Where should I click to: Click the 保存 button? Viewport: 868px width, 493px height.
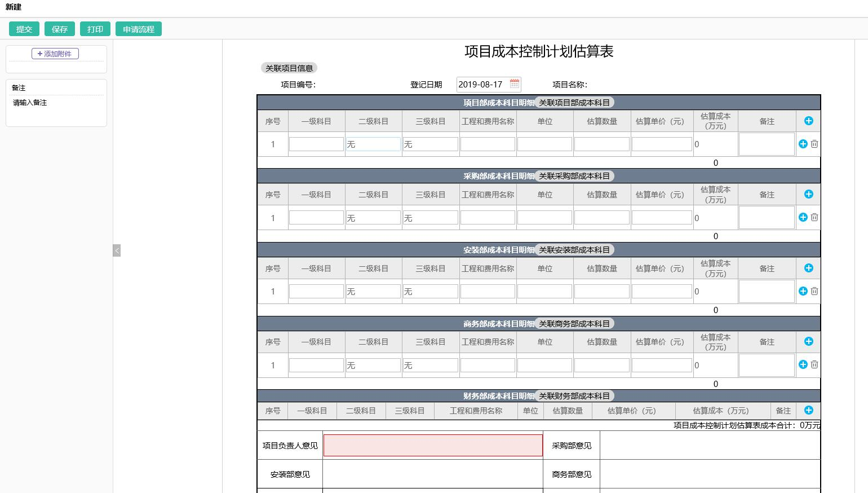[59, 29]
